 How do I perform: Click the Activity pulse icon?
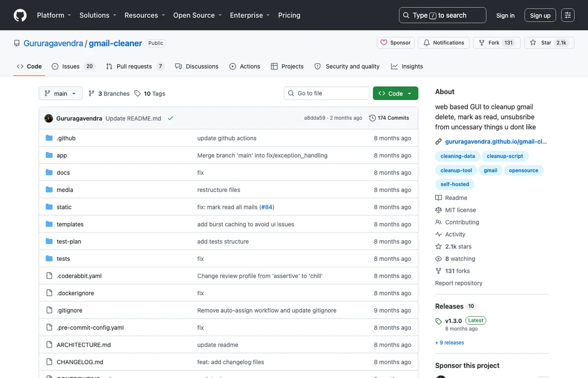[x=439, y=234]
